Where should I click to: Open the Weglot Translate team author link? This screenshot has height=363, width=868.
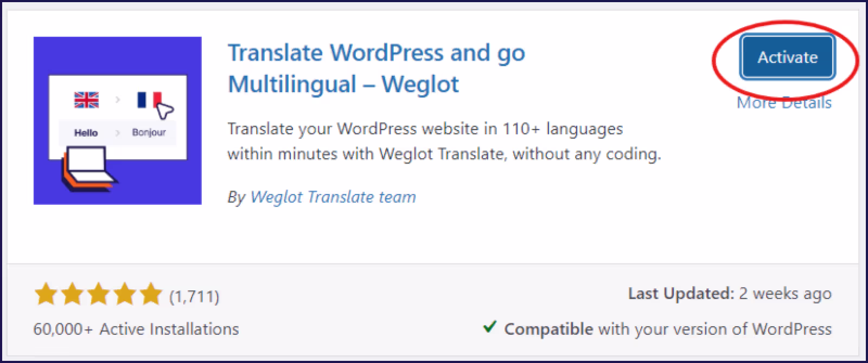[333, 197]
